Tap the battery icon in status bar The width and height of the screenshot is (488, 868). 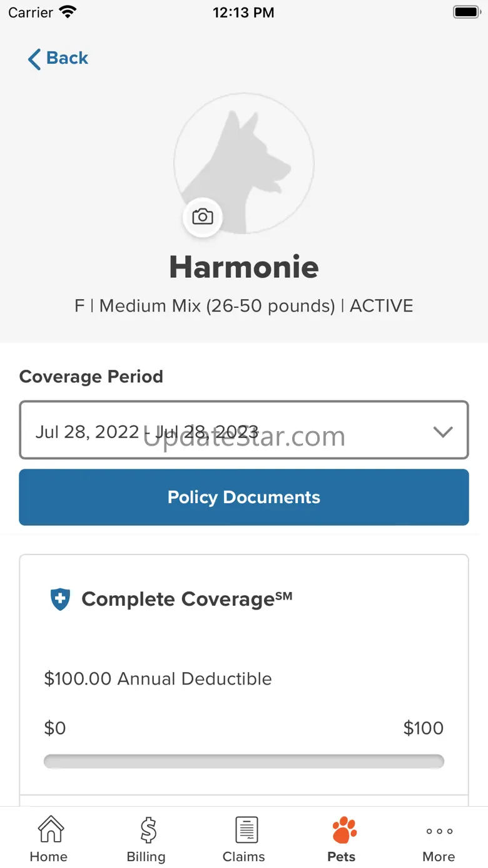point(465,13)
